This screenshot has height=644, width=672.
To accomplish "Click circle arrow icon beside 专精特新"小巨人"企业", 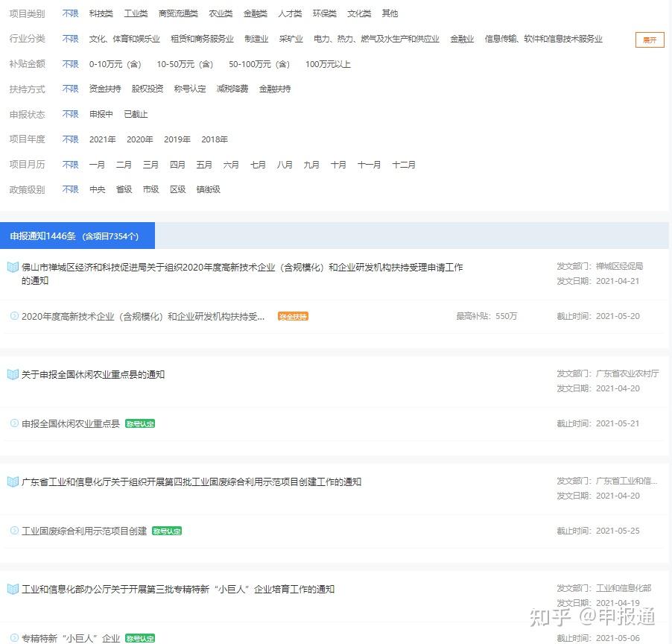I will [14, 637].
